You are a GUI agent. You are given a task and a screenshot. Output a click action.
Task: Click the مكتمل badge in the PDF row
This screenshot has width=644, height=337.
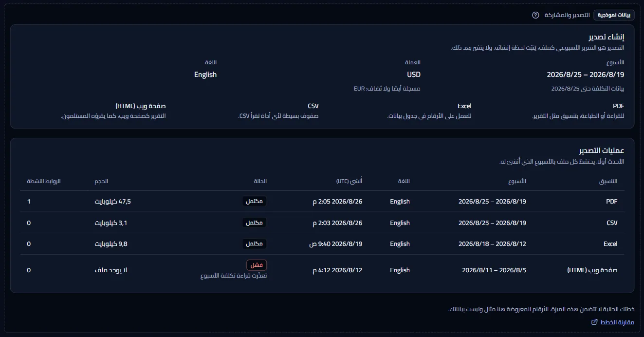pyautogui.click(x=255, y=202)
